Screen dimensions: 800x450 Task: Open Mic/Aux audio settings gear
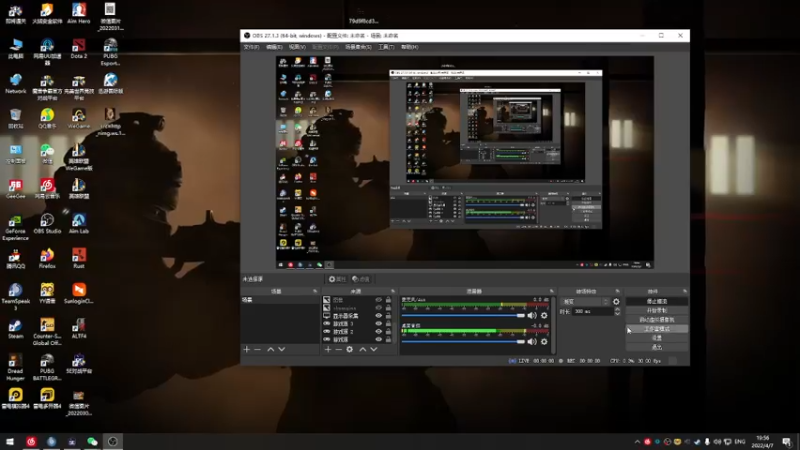point(544,315)
